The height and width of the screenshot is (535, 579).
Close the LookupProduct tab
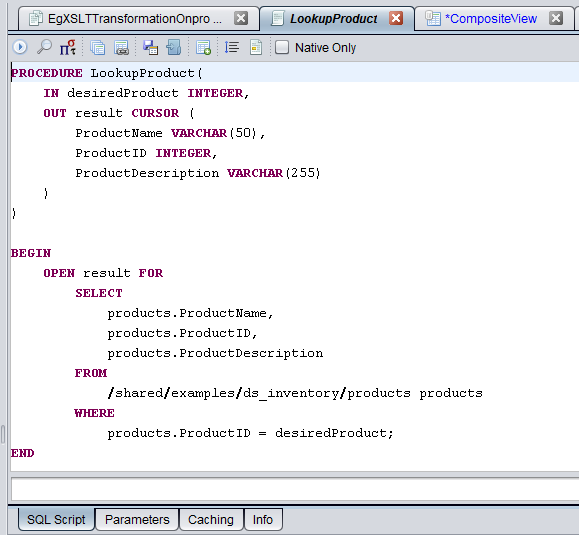tap(396, 18)
